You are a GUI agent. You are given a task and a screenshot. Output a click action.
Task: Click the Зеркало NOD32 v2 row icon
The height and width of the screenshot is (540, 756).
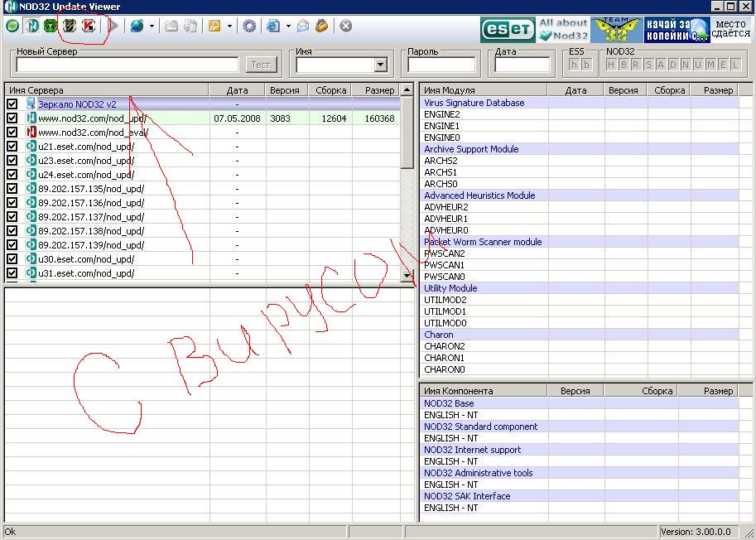31,104
